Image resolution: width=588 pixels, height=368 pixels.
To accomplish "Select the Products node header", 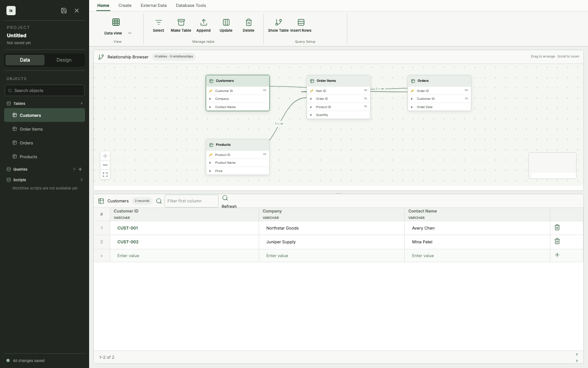I will coord(237,145).
